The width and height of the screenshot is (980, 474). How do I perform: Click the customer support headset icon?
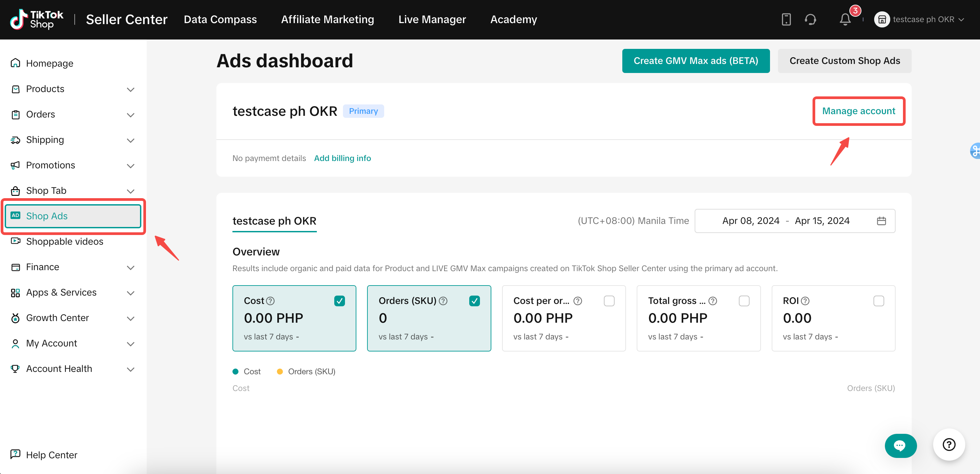tap(810, 19)
